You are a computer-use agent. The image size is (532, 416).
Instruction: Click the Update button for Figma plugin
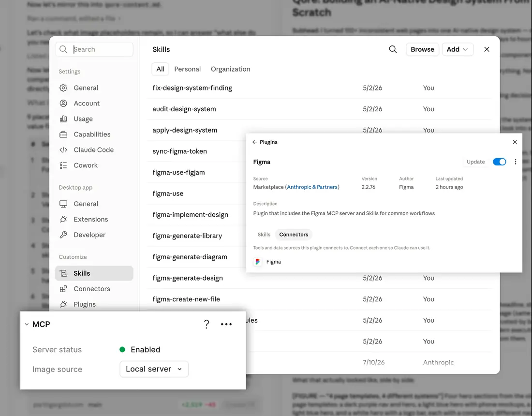point(475,162)
